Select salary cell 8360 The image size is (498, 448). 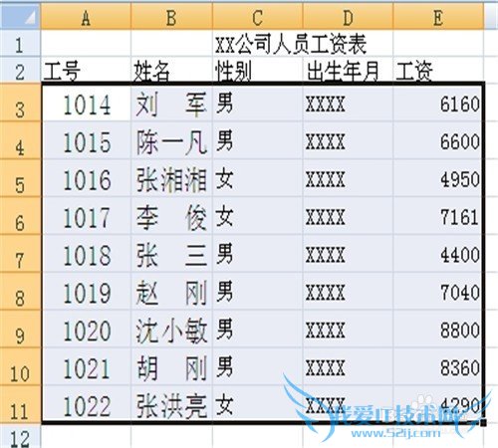[x=438, y=367]
